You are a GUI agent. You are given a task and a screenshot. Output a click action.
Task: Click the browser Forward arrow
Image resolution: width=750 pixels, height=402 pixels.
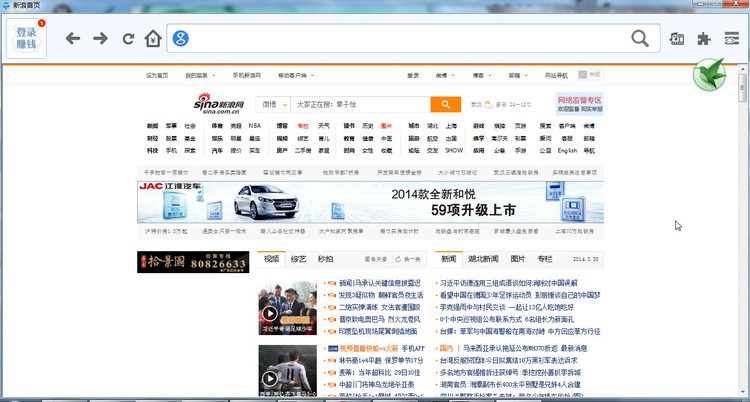point(100,38)
